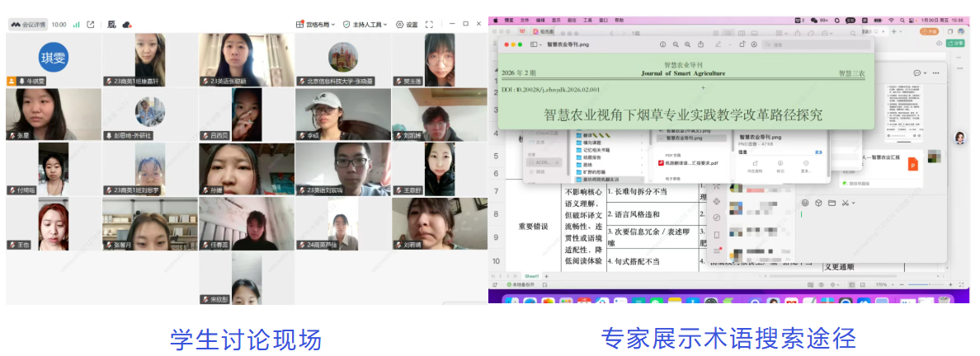
Task: Click the green 分享 button
Action: (955, 43)
